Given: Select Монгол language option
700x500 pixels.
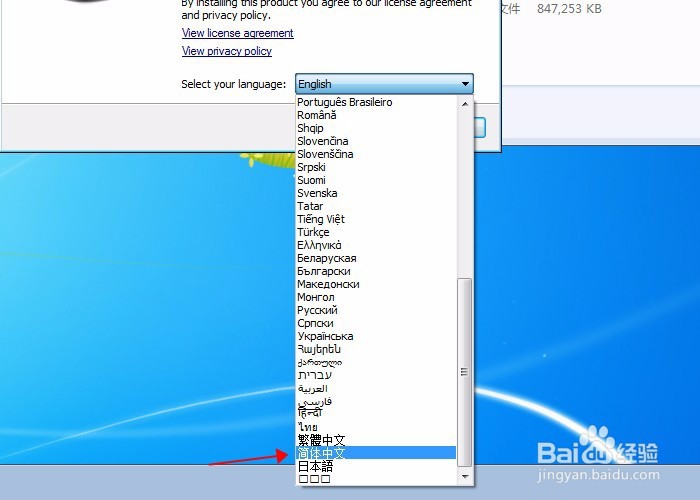Looking at the screenshot, I should (x=376, y=297).
